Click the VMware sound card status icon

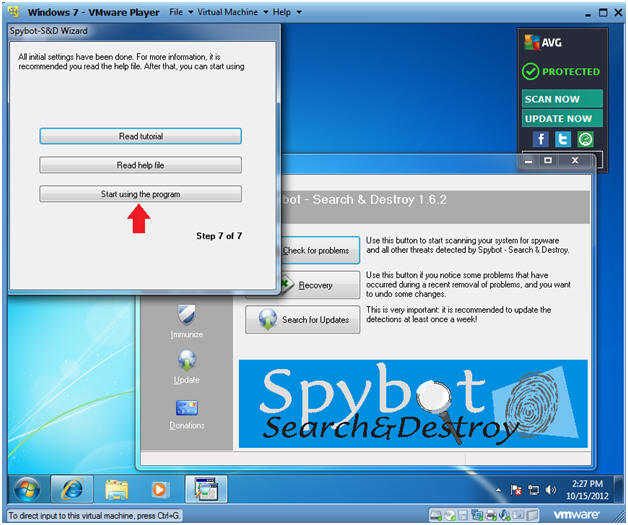pyautogui.click(x=504, y=515)
